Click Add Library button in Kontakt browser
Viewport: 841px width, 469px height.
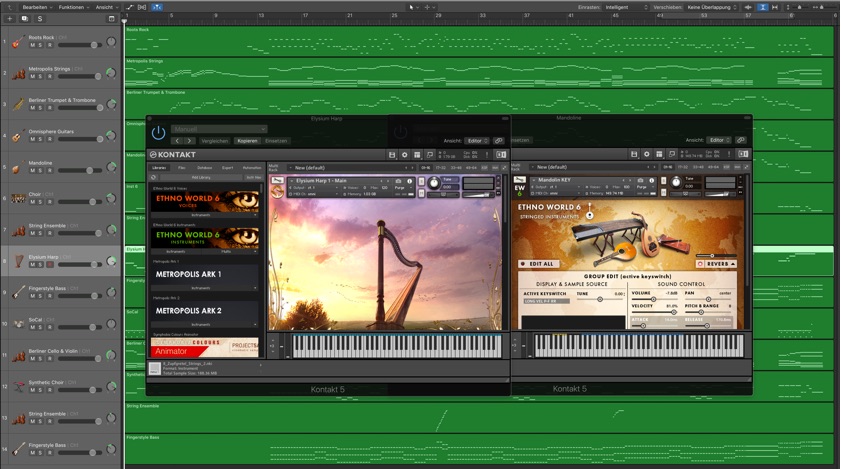click(201, 178)
